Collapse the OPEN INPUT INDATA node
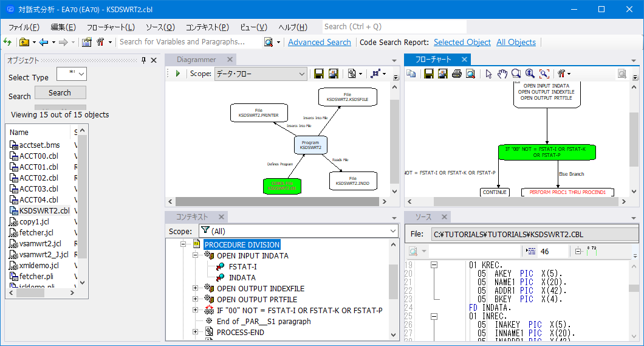 coord(196,255)
